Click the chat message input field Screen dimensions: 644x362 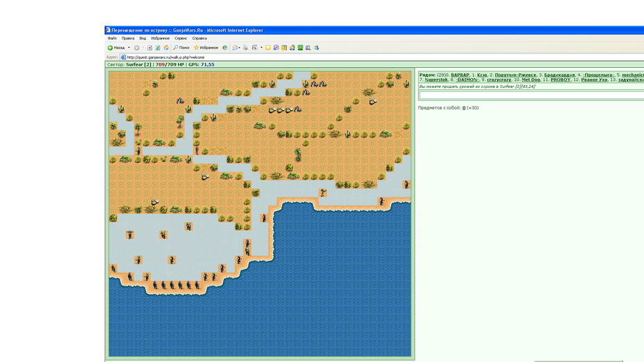[x=531, y=96]
